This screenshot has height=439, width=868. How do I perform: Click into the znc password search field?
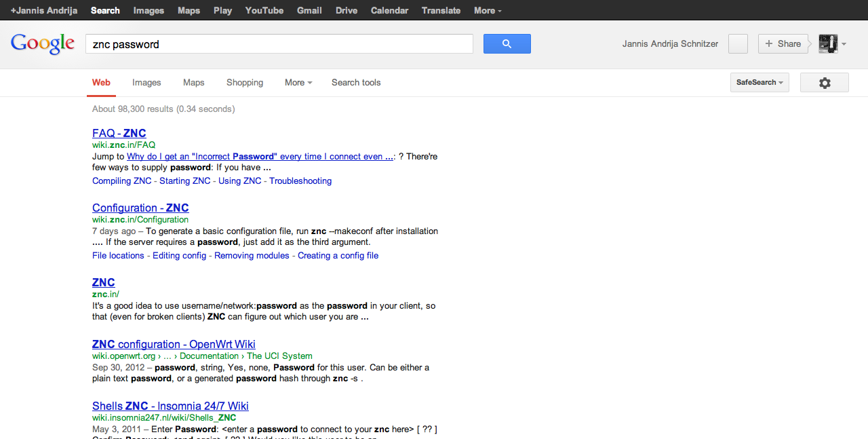[x=279, y=44]
